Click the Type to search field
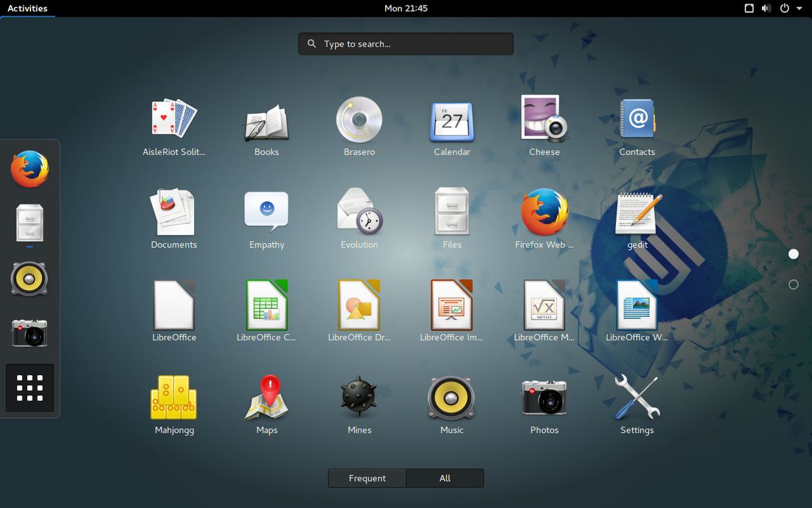Screen dimensions: 812x508 (x=405, y=43)
